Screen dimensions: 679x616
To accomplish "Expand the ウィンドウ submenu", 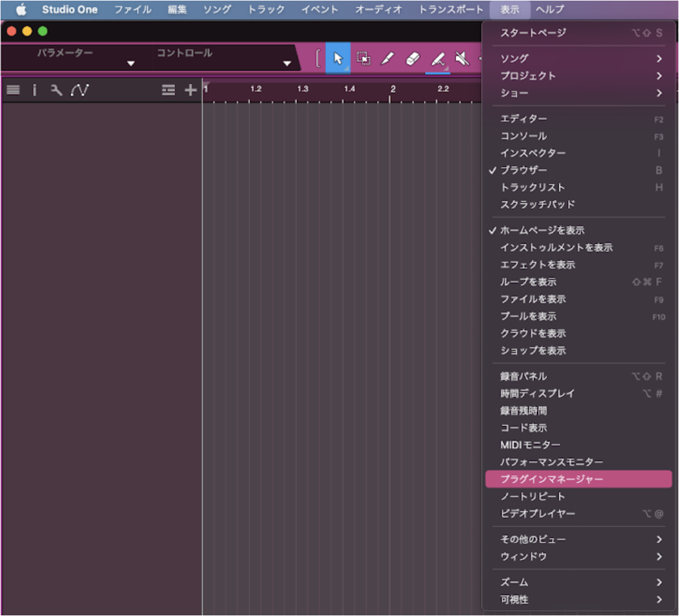I will [x=578, y=557].
